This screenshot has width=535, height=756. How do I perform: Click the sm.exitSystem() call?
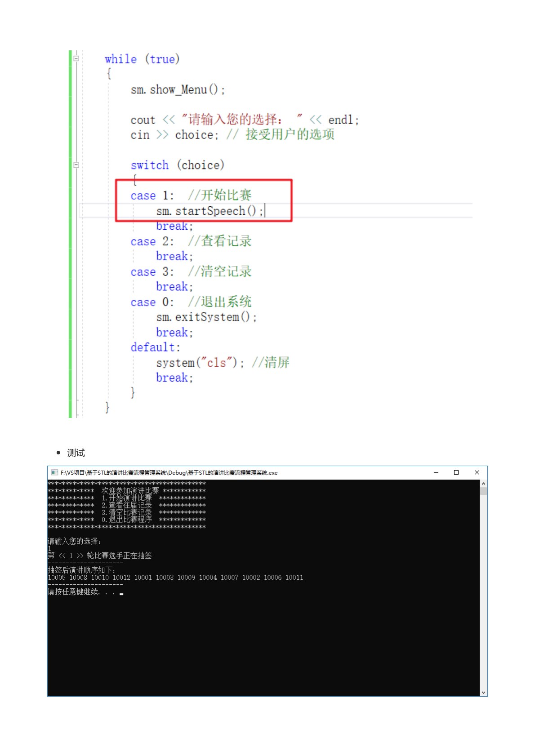tap(206, 317)
